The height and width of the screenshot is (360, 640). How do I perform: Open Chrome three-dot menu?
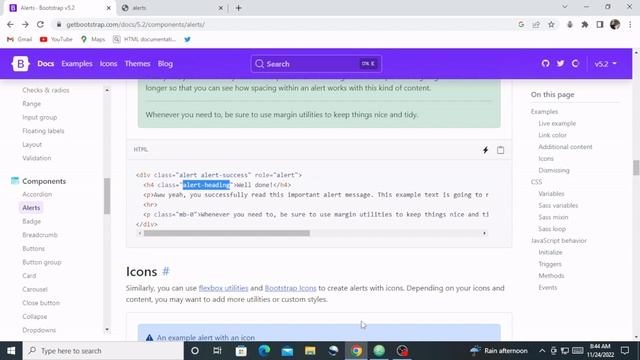[x=630, y=24]
